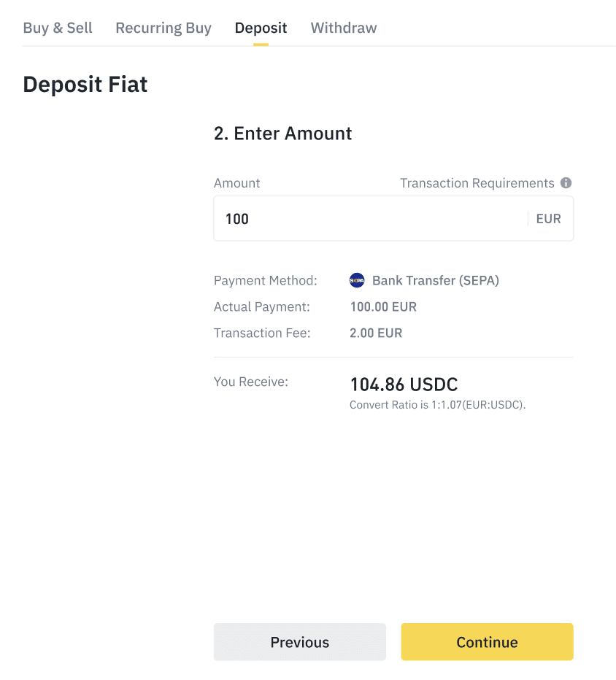Click the 2.00 EUR transaction fee value
The image size is (616, 680).
tap(376, 333)
